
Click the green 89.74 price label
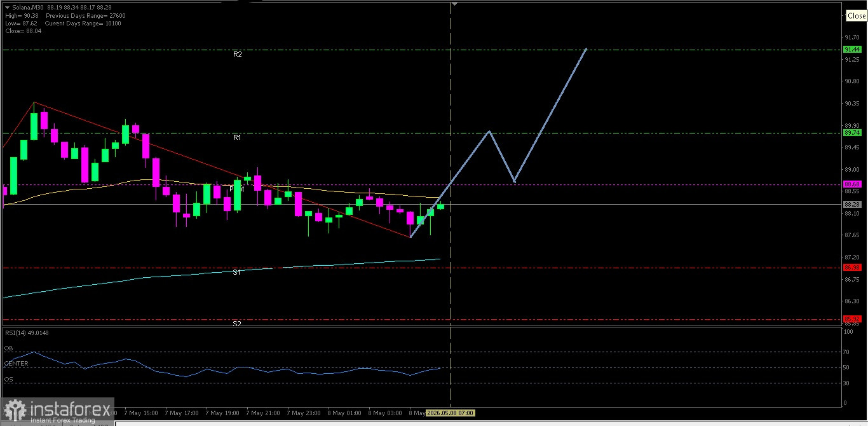click(852, 133)
